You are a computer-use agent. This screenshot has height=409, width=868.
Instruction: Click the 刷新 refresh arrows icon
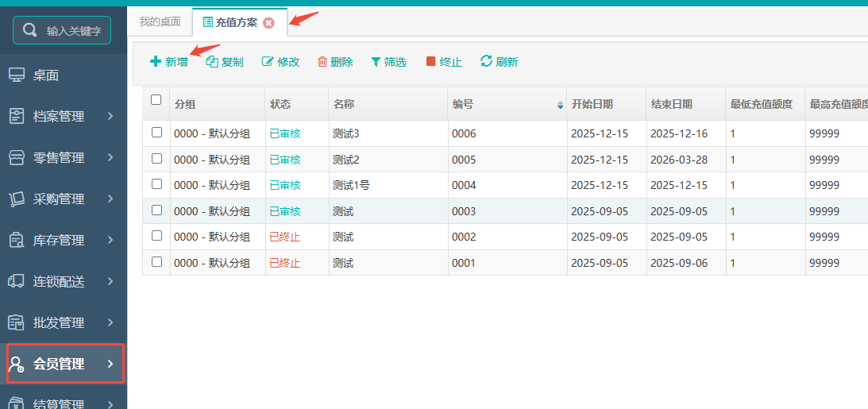(486, 61)
